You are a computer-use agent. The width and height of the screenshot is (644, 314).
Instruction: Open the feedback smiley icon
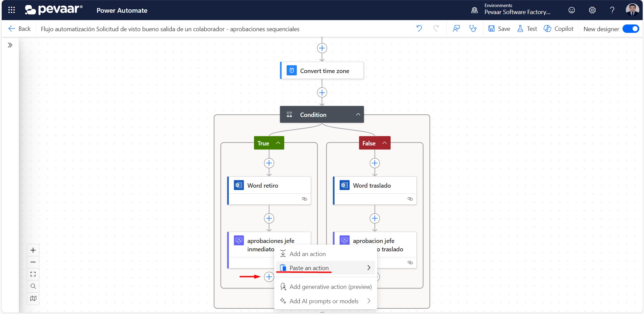click(572, 10)
